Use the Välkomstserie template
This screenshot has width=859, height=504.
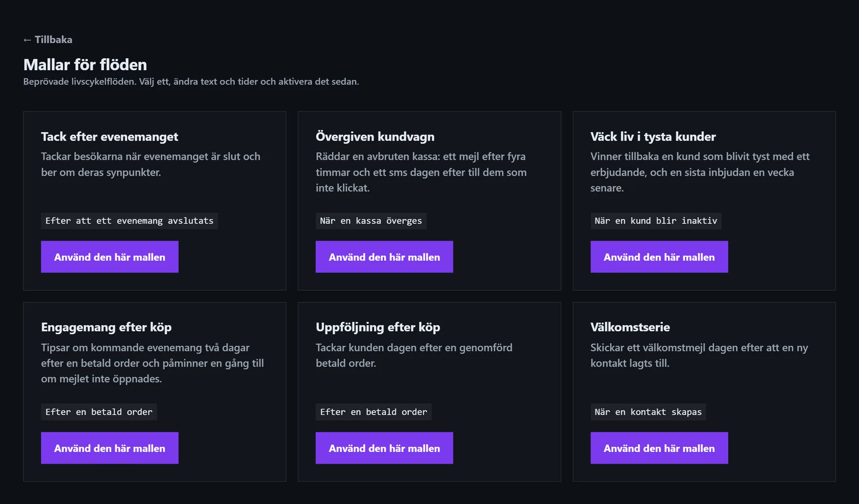659,448
